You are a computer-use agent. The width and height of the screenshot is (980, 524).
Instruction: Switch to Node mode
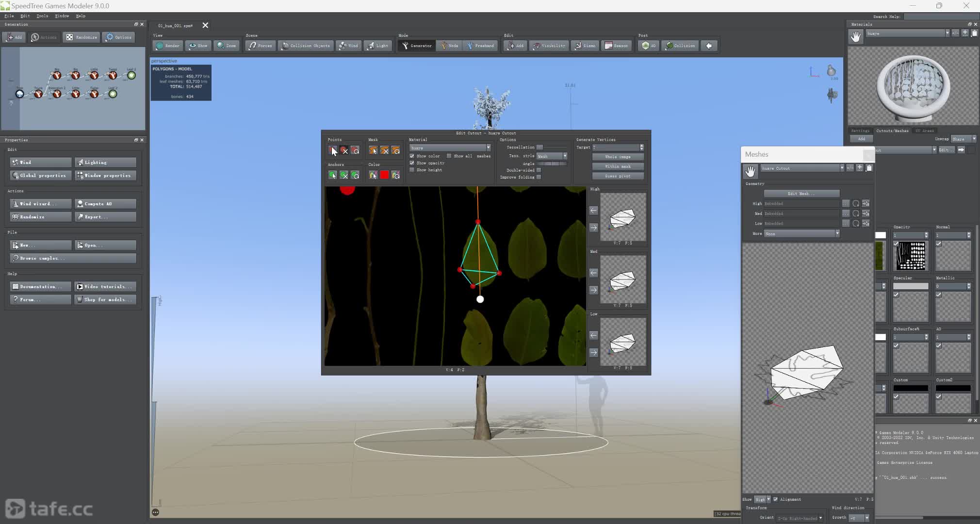(449, 46)
